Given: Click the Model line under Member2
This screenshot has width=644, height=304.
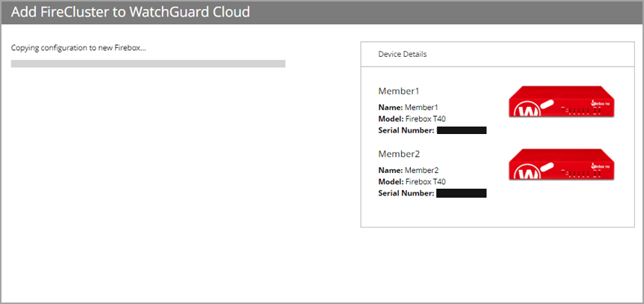Looking at the screenshot, I should pyautogui.click(x=412, y=182).
